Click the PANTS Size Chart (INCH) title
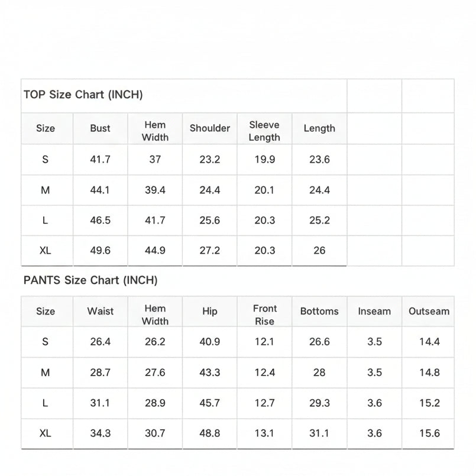 click(90, 280)
